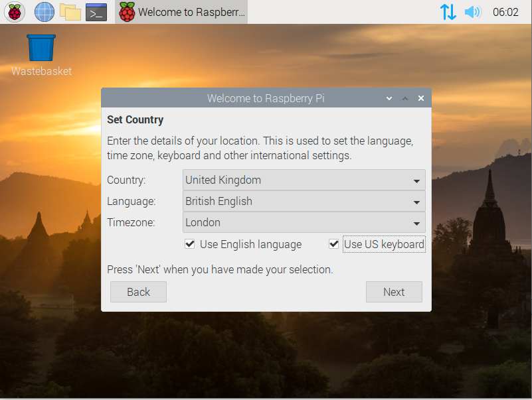Launch the Terminal from the taskbar
The width and height of the screenshot is (532, 400).
click(96, 12)
